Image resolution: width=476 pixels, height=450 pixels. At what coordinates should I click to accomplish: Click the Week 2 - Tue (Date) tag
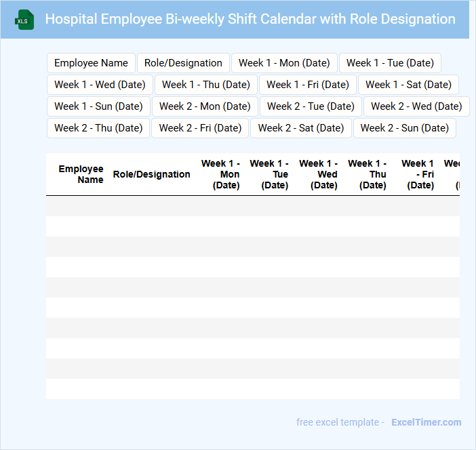point(311,106)
